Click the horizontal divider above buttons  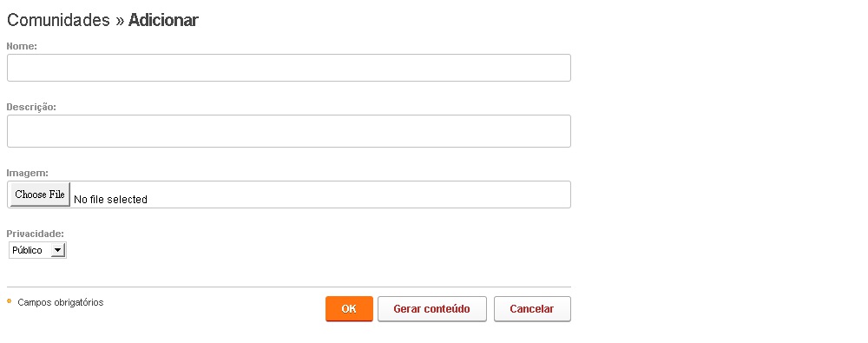[x=289, y=287]
